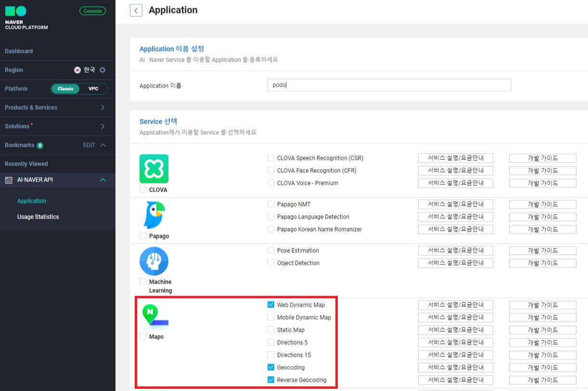Open 개발 가이드 for Object Detection
The image size is (588, 391).
click(543, 263)
